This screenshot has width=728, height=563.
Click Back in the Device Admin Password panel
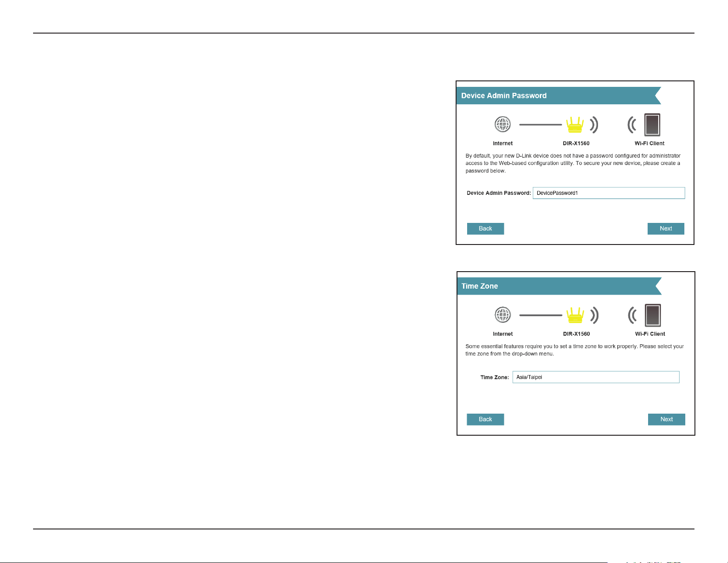tap(485, 229)
